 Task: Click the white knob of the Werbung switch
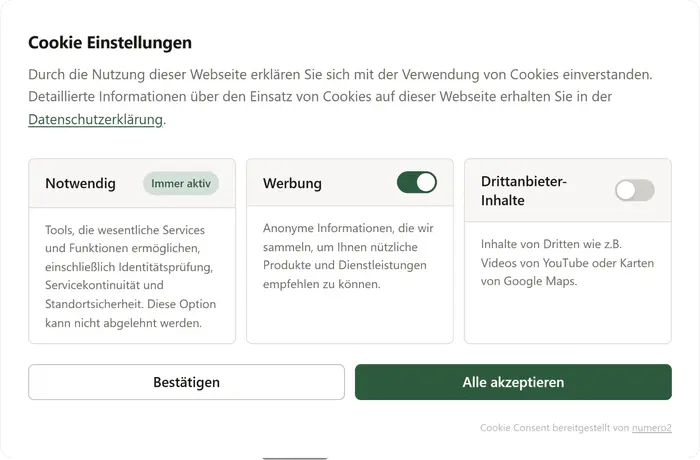426,183
